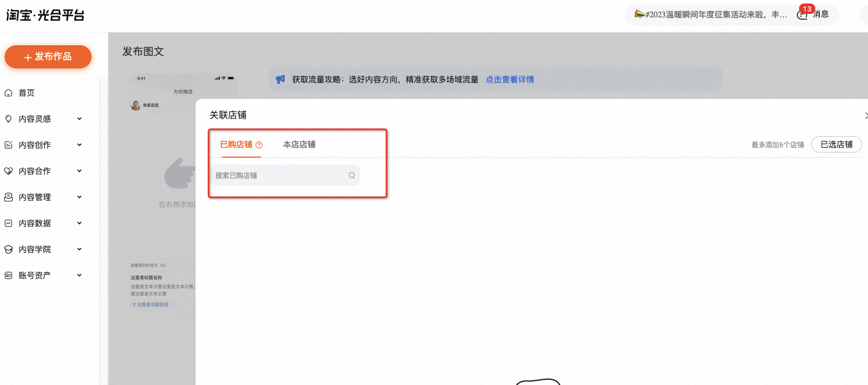Open the 首页 menu item
Image resolution: width=868 pixels, height=385 pixels.
(27, 93)
